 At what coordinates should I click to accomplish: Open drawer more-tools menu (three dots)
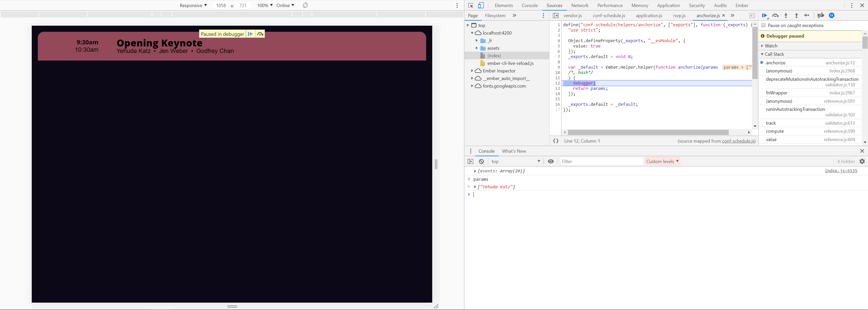point(470,151)
